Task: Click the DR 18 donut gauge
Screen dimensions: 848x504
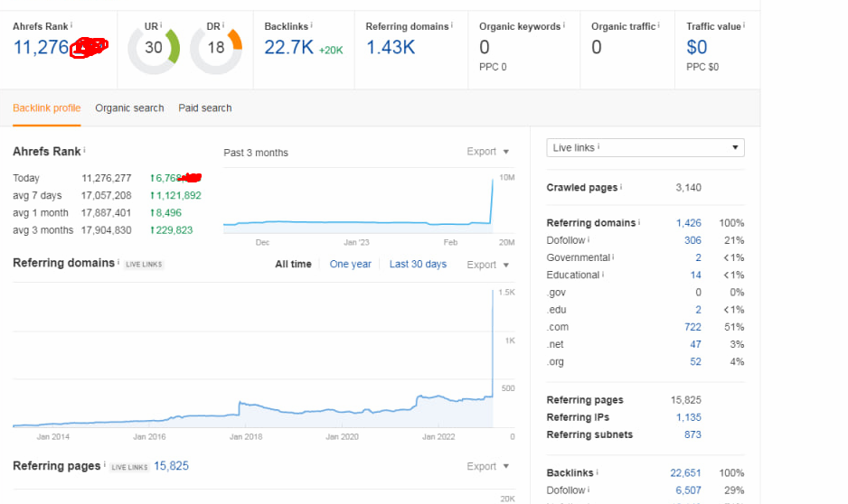Action: coord(216,48)
